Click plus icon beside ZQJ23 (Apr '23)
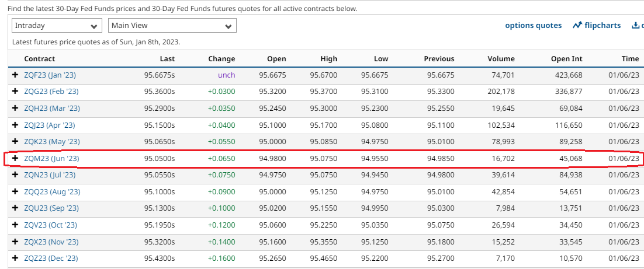644x269 pixels. 15,125
